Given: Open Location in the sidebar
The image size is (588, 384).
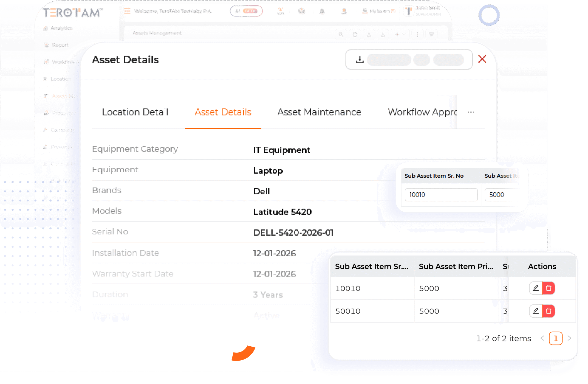Looking at the screenshot, I should (61, 79).
